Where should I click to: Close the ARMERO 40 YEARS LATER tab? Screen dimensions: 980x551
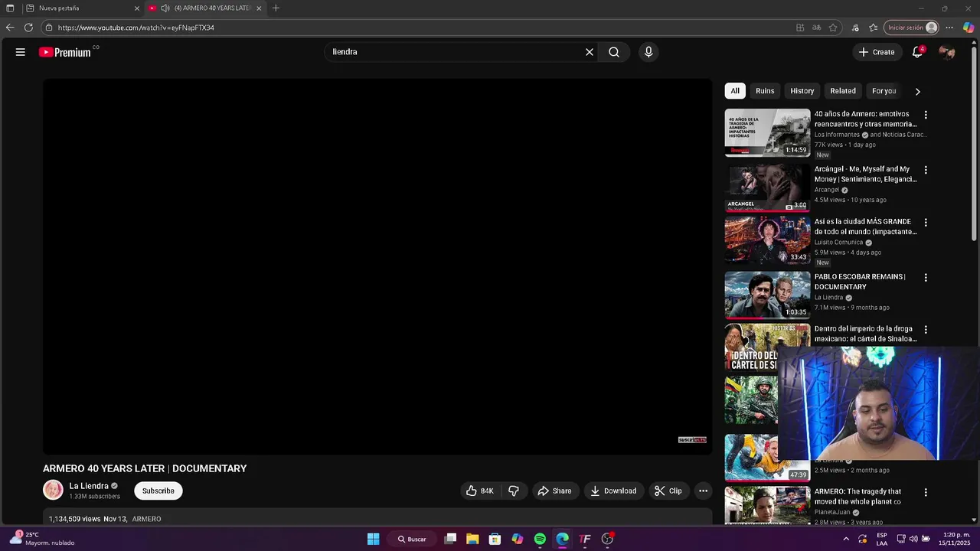259,8
